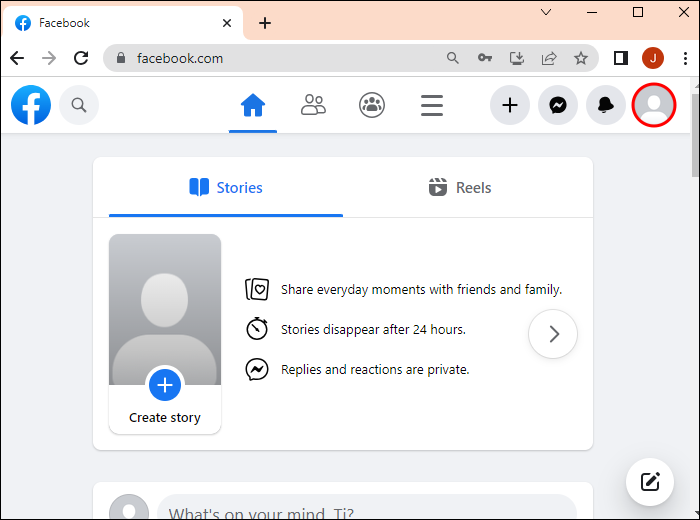The image size is (700, 520).
Task: Click the Create story card silhouette image
Action: [x=165, y=309]
